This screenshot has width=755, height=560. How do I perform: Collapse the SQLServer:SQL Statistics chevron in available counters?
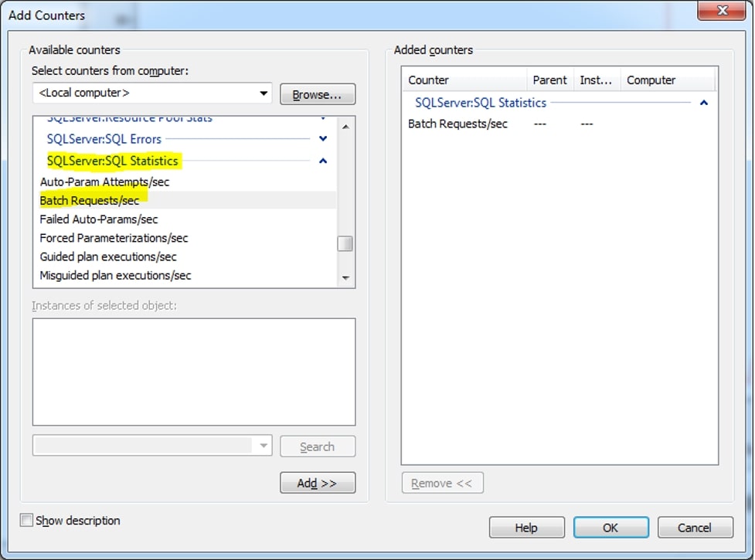323,161
